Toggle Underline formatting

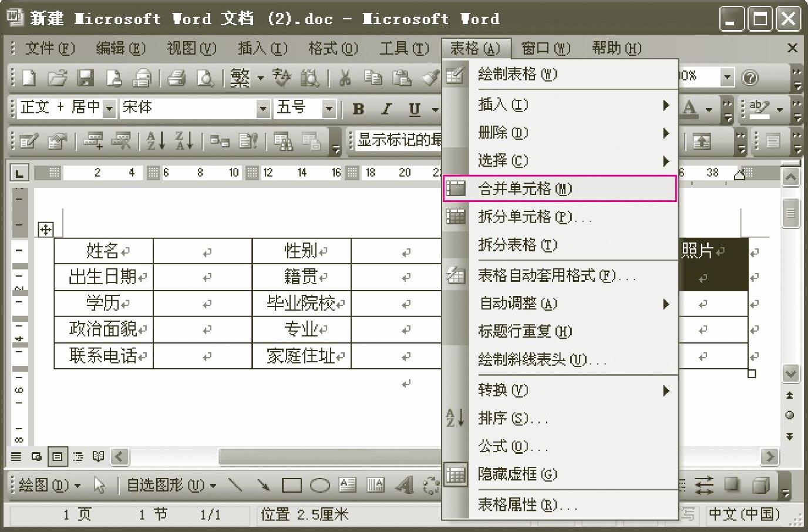415,109
